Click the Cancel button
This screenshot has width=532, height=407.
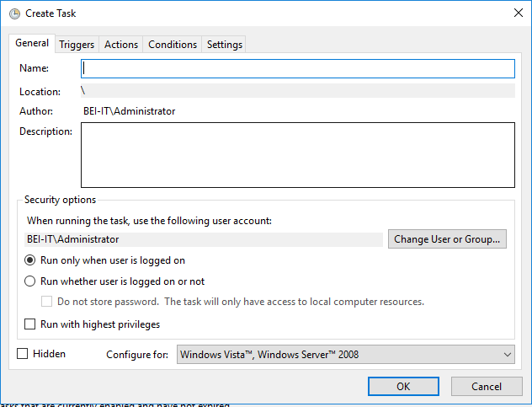click(487, 386)
